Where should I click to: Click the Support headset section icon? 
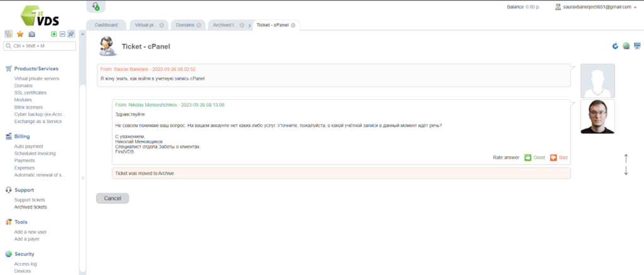pyautogui.click(x=8, y=190)
